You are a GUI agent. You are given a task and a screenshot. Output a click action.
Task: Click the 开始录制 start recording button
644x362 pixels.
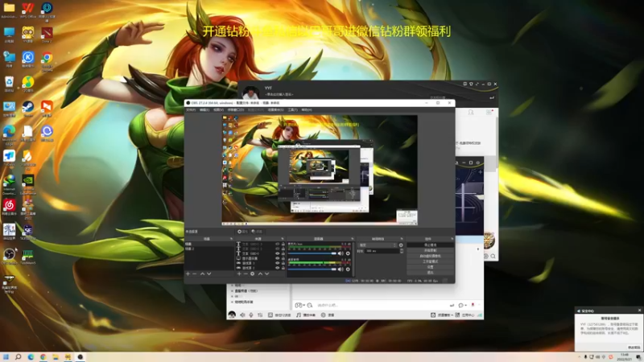click(x=430, y=250)
